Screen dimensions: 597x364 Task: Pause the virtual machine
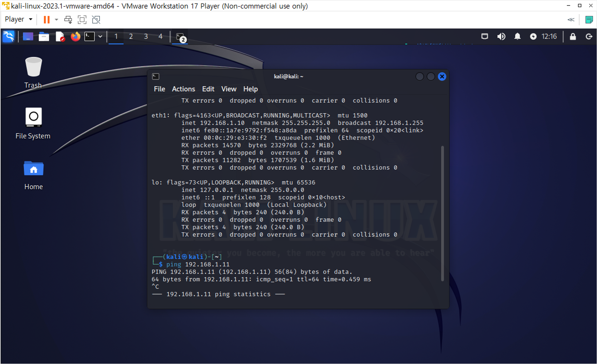pyautogui.click(x=47, y=20)
